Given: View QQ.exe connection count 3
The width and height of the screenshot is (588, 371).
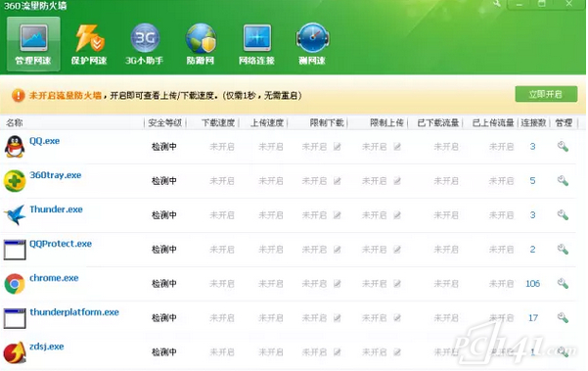Looking at the screenshot, I should tap(532, 147).
